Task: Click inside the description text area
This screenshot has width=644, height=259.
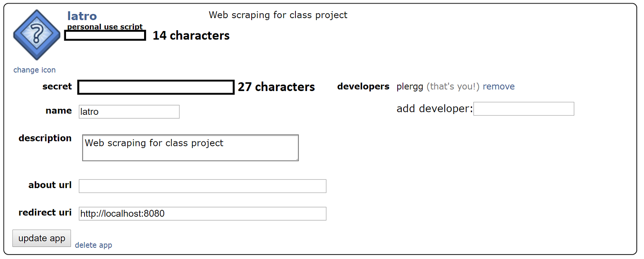Action: (x=190, y=148)
